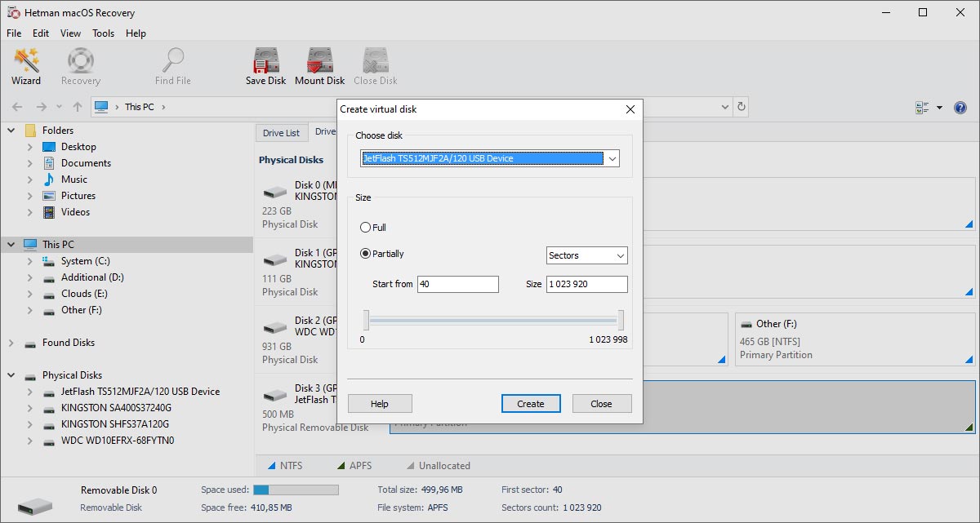The width and height of the screenshot is (980, 523).
Task: Open the blue Help question-mark icon
Action: pyautogui.click(x=960, y=108)
